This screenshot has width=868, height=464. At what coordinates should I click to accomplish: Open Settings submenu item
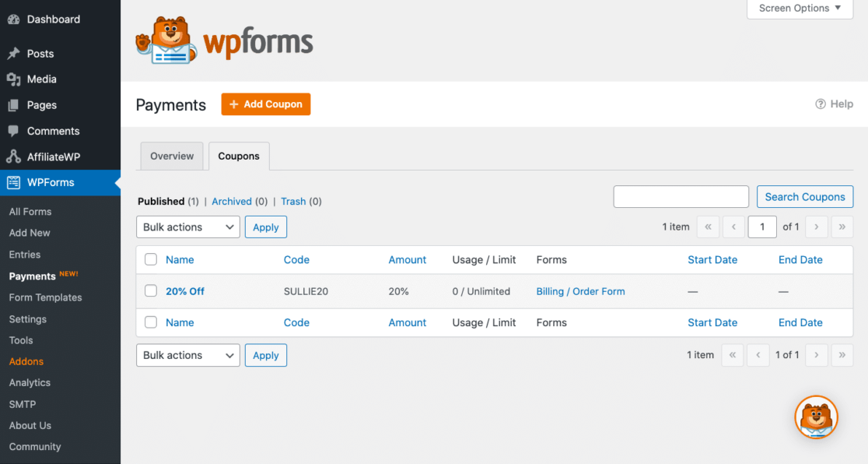[x=28, y=319]
